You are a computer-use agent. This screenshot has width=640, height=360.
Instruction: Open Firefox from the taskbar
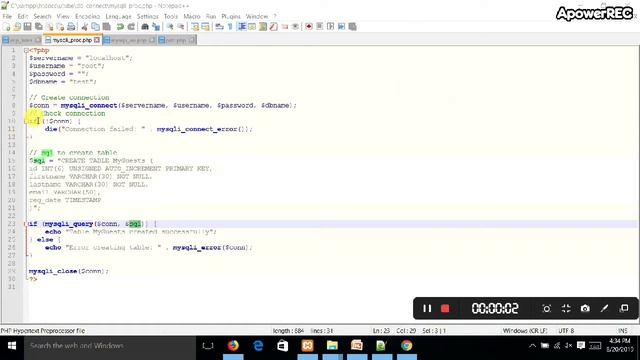click(x=233, y=346)
